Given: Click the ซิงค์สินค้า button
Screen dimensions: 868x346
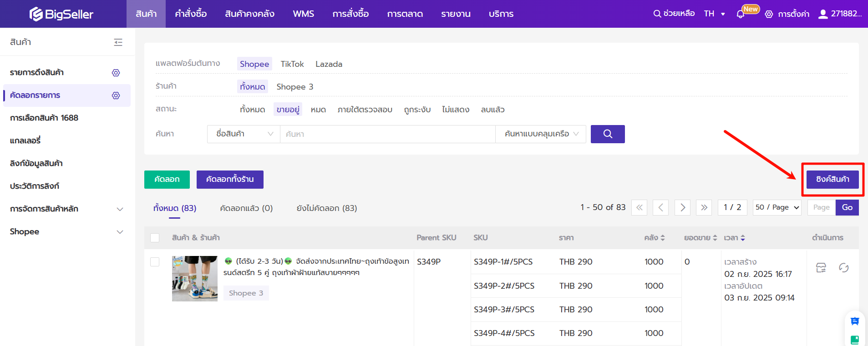Looking at the screenshot, I should 832,180.
